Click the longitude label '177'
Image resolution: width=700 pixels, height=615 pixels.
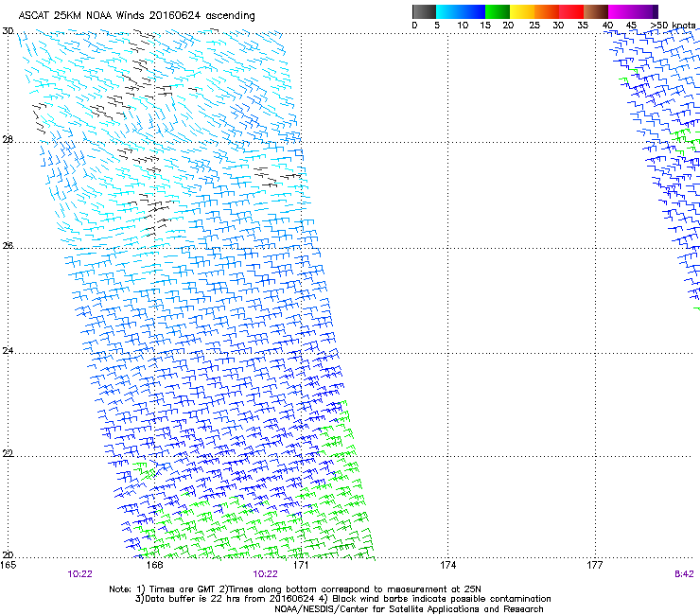pyautogui.click(x=595, y=565)
